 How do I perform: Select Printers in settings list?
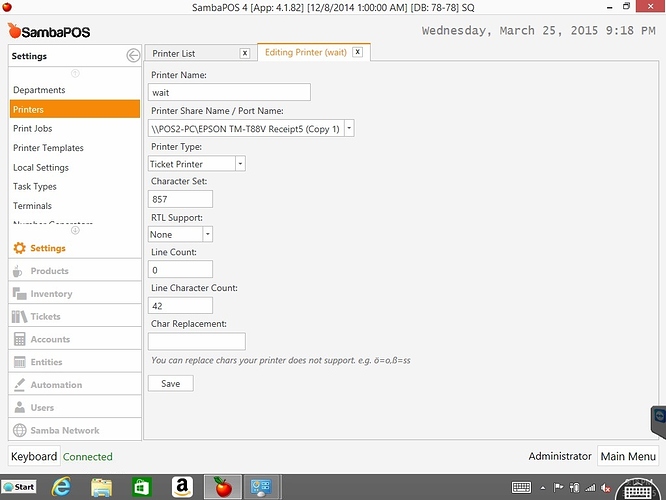[x=75, y=109]
